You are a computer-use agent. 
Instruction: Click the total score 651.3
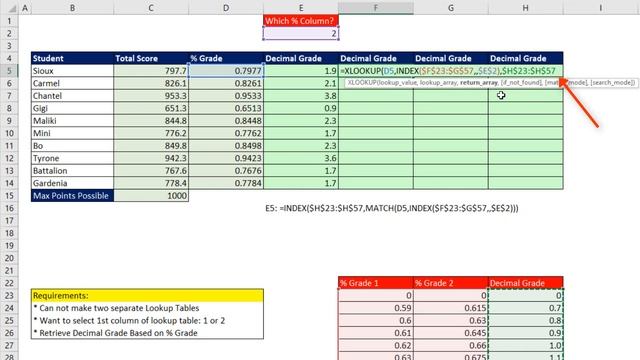click(151, 108)
